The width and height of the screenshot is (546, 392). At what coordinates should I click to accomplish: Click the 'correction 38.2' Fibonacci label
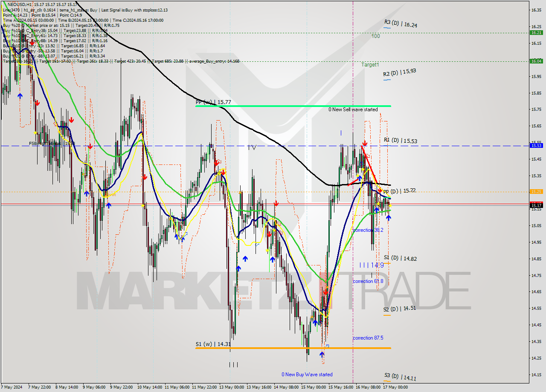tap(368, 230)
